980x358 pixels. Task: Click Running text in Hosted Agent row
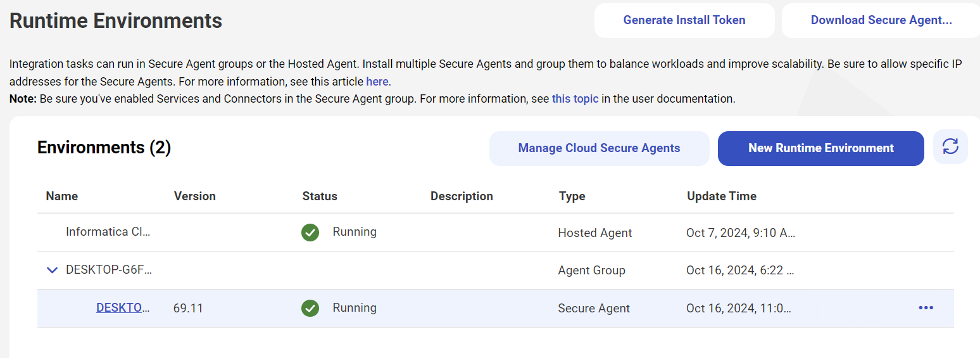pyautogui.click(x=355, y=232)
